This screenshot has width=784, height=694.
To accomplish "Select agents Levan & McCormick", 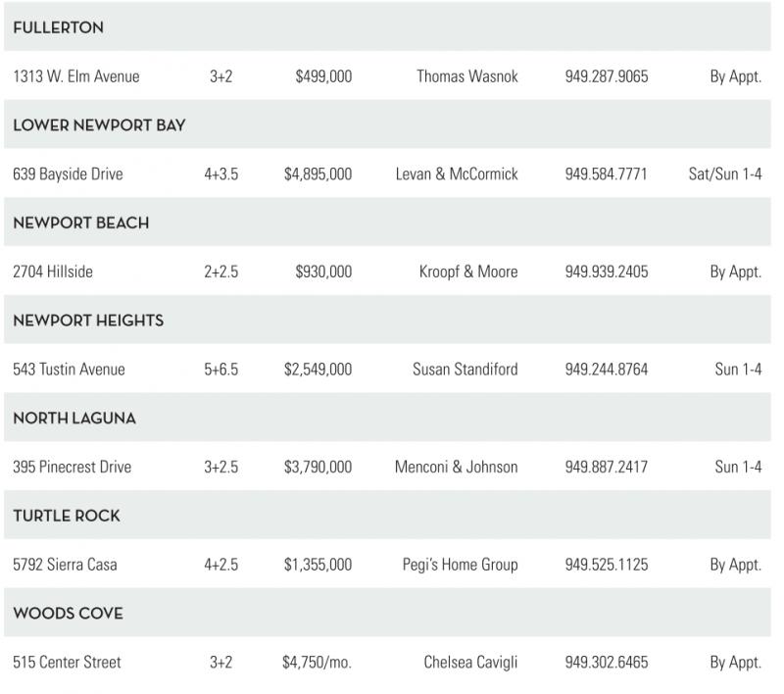I will point(457,174).
